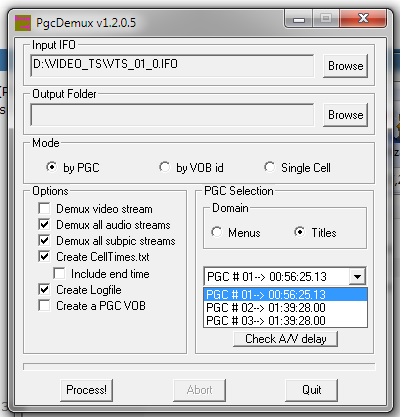Click the PgcDemux title bar app icon
This screenshot has height=417, width=401.
pyautogui.click(x=23, y=23)
